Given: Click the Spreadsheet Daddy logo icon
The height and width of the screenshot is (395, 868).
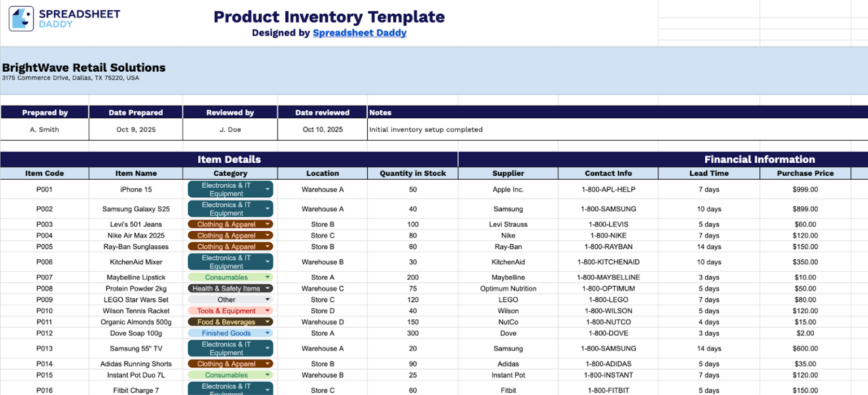Looking at the screenshot, I should [20, 18].
